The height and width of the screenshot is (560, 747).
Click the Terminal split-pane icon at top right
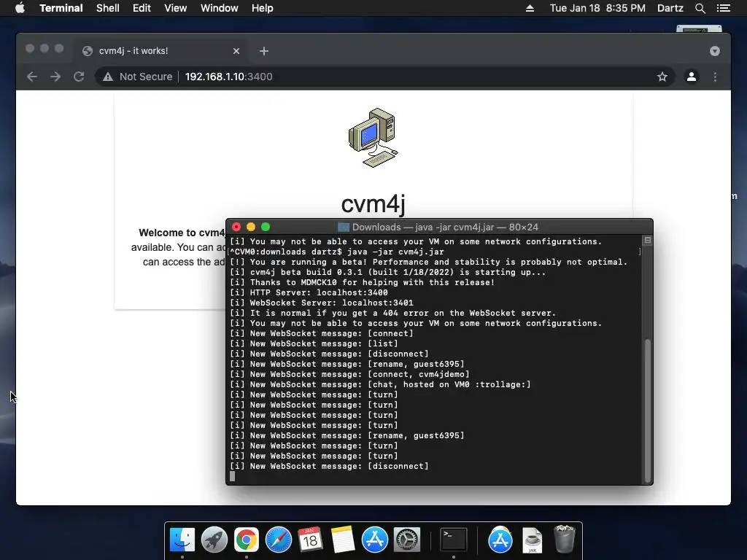(x=648, y=240)
